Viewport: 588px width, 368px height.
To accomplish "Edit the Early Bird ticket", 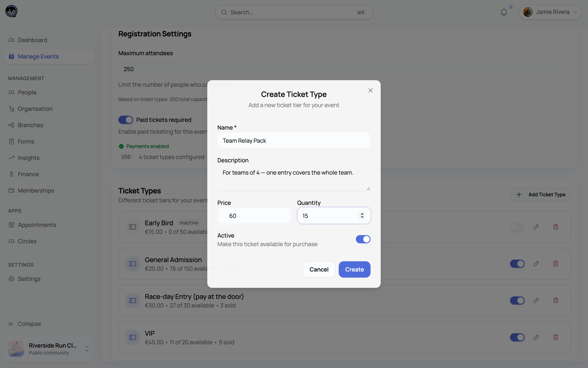I will pyautogui.click(x=536, y=227).
